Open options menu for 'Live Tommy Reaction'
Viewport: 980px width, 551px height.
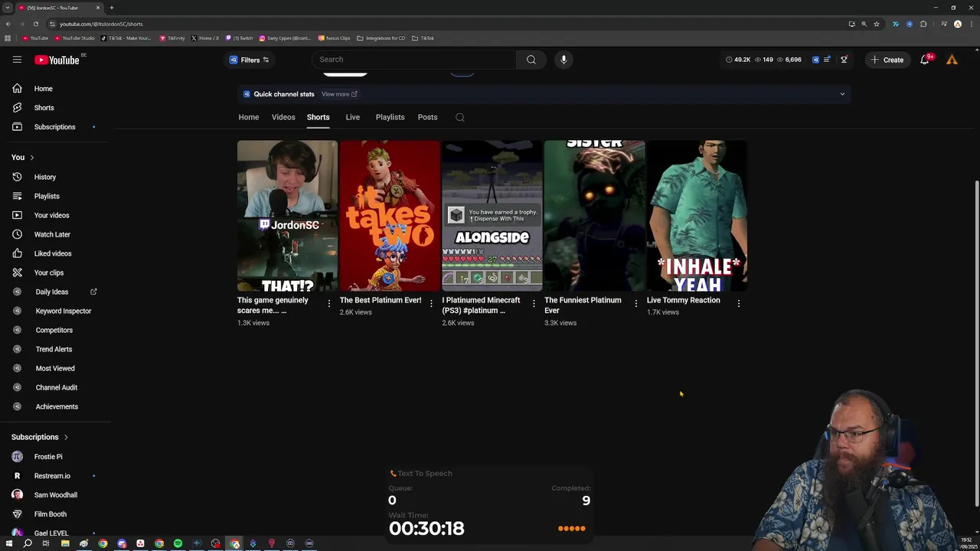coord(738,304)
